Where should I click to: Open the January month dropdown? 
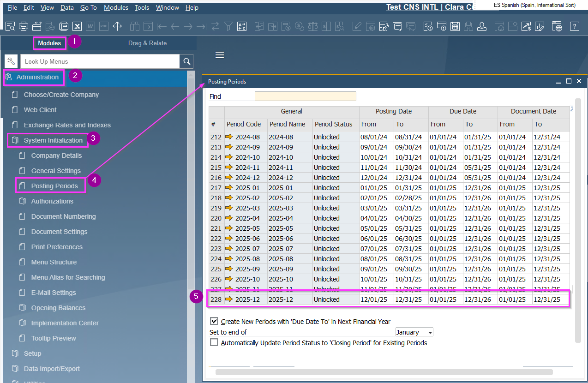click(x=430, y=332)
